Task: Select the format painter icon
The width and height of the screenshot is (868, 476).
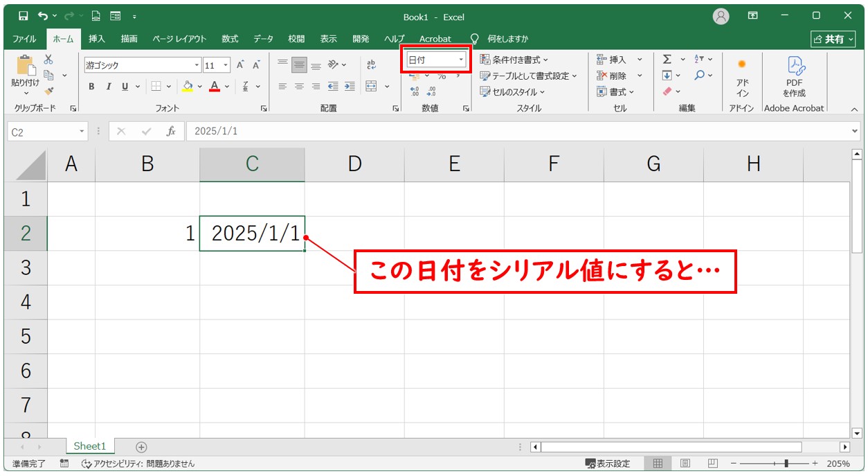Action: tap(48, 89)
